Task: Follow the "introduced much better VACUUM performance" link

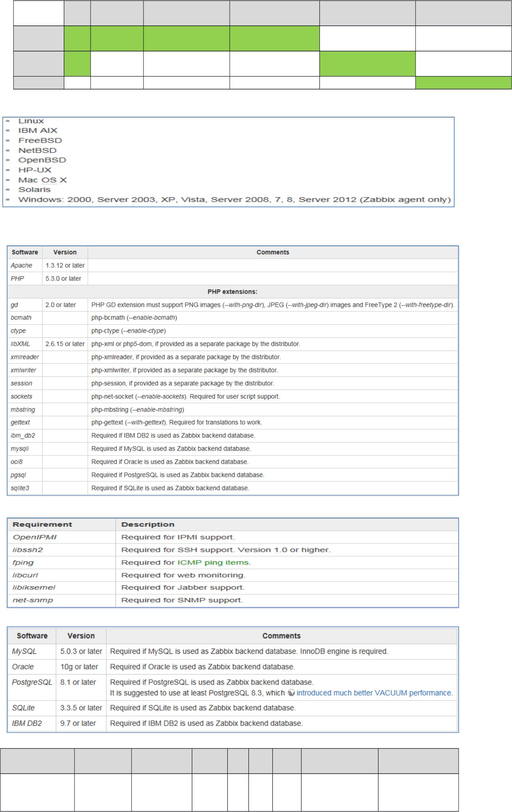Action: (374, 693)
